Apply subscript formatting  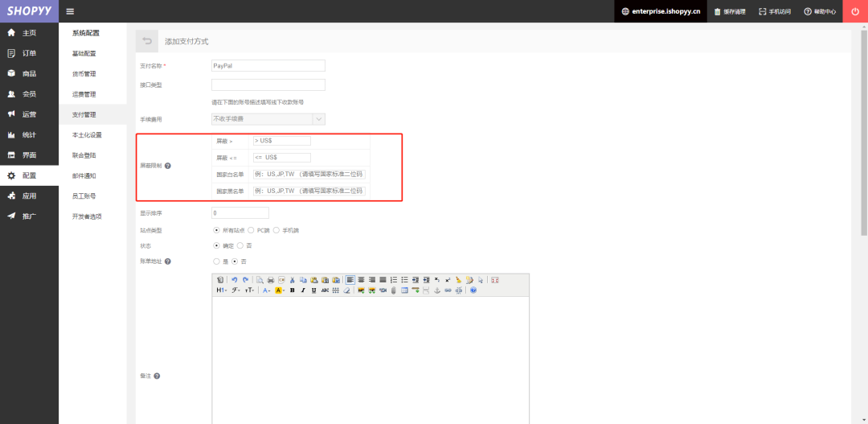coord(436,280)
